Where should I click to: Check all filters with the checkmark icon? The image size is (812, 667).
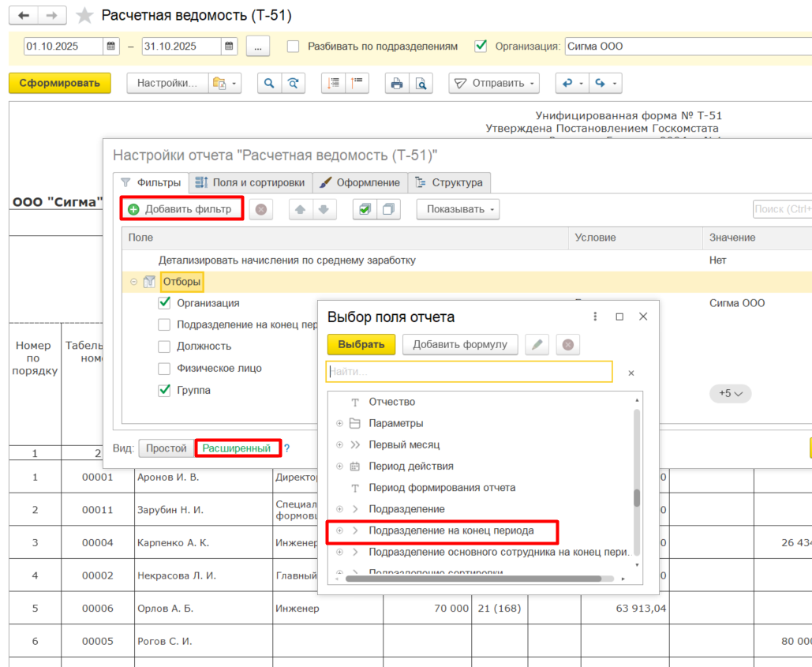[x=365, y=209]
